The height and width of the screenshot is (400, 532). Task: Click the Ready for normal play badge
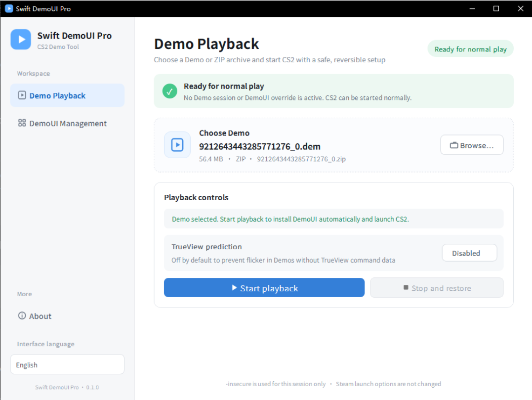470,49
